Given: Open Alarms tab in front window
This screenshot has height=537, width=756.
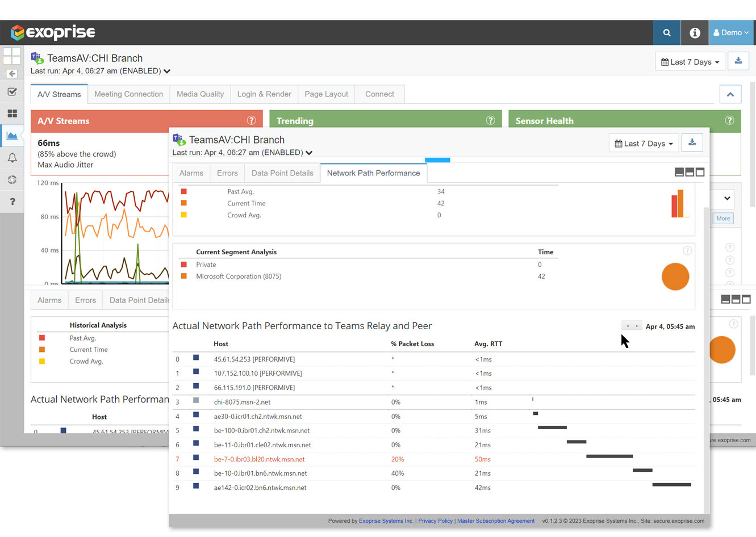Looking at the screenshot, I should (191, 173).
